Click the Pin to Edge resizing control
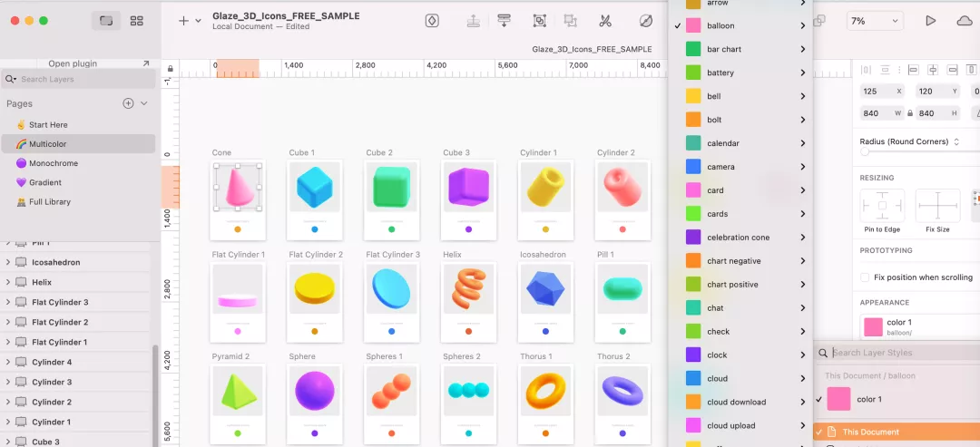The height and width of the screenshot is (447, 980). (x=882, y=206)
